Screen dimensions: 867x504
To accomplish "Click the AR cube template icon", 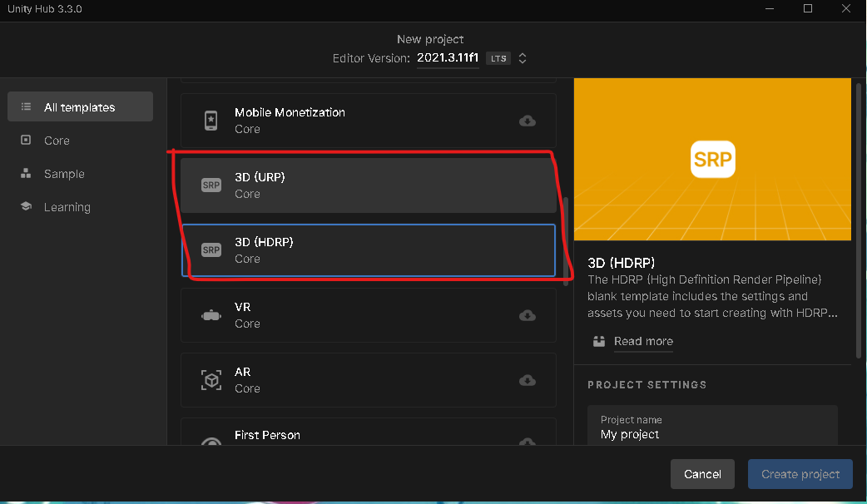I will click(211, 380).
